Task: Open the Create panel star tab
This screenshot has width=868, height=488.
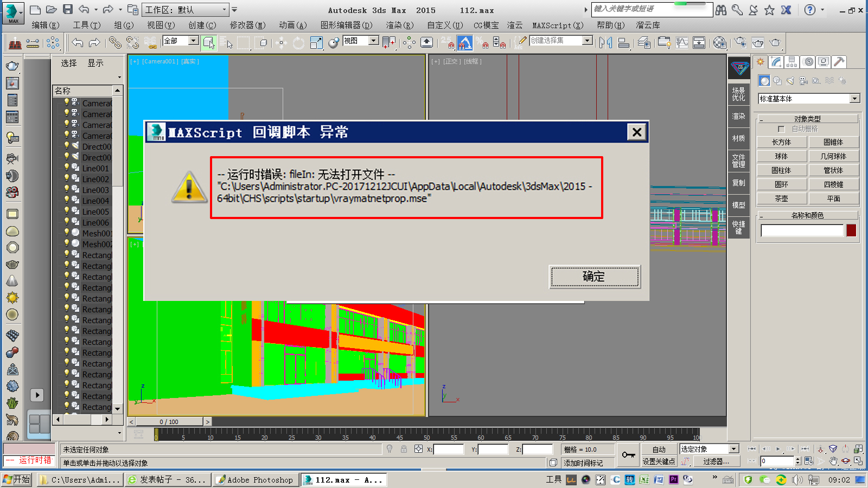Action: [761, 62]
